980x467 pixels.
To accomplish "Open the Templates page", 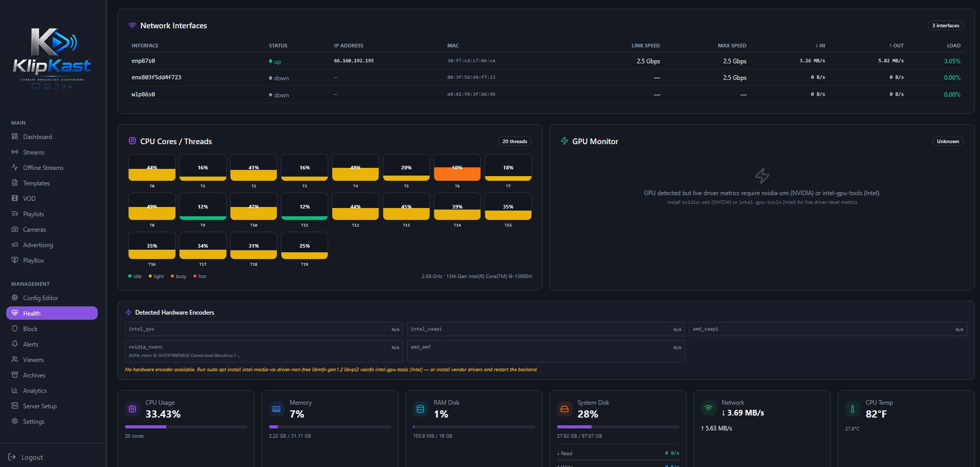I will (x=52, y=183).
